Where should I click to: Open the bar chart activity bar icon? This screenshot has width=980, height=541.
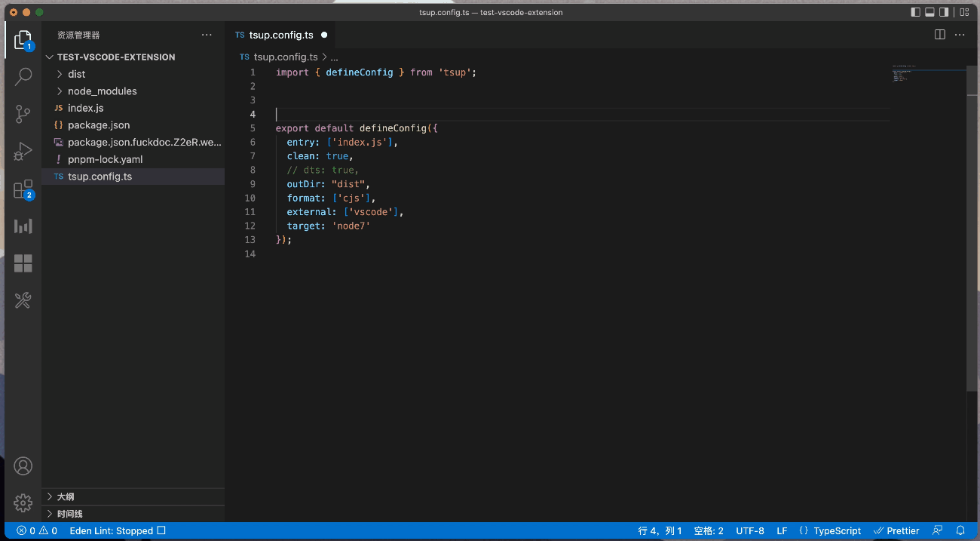[23, 226]
